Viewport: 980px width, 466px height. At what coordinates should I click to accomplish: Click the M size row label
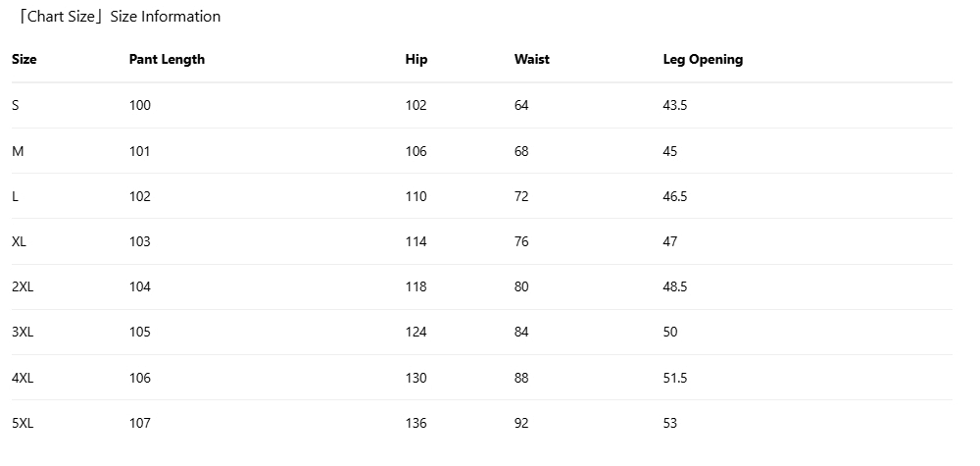pyautogui.click(x=18, y=151)
